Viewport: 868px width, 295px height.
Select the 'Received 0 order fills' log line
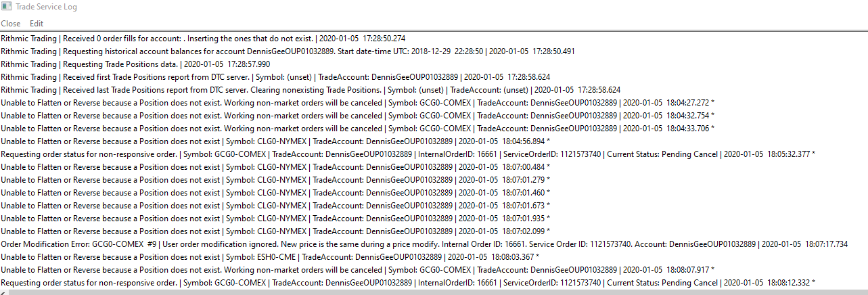coord(203,39)
